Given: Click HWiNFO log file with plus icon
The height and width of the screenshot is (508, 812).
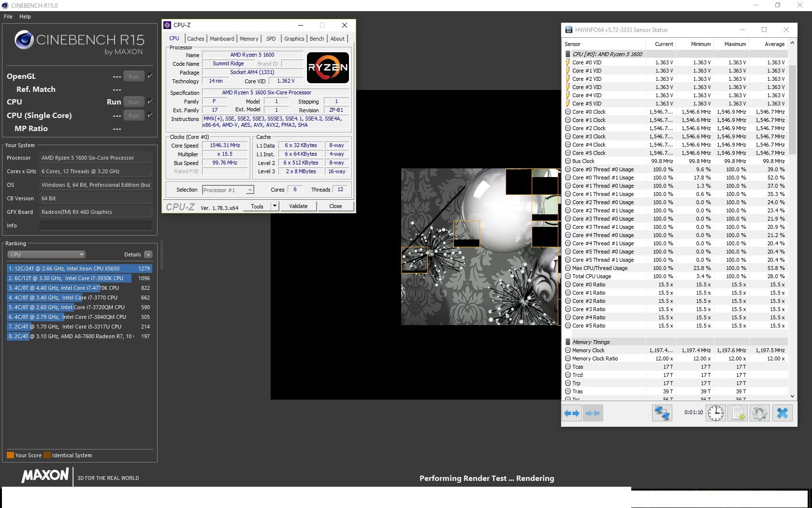Looking at the screenshot, I should (738, 413).
